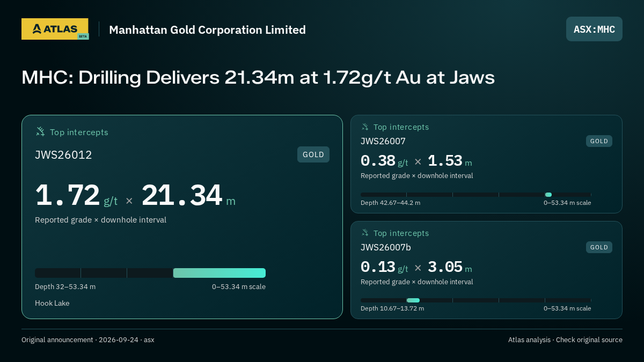Click the drill icon in JWS26007 card

365,127
